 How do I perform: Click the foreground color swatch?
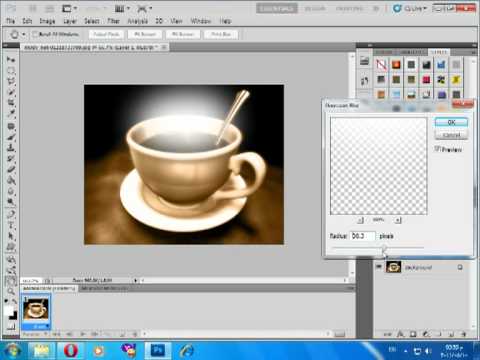point(8,310)
